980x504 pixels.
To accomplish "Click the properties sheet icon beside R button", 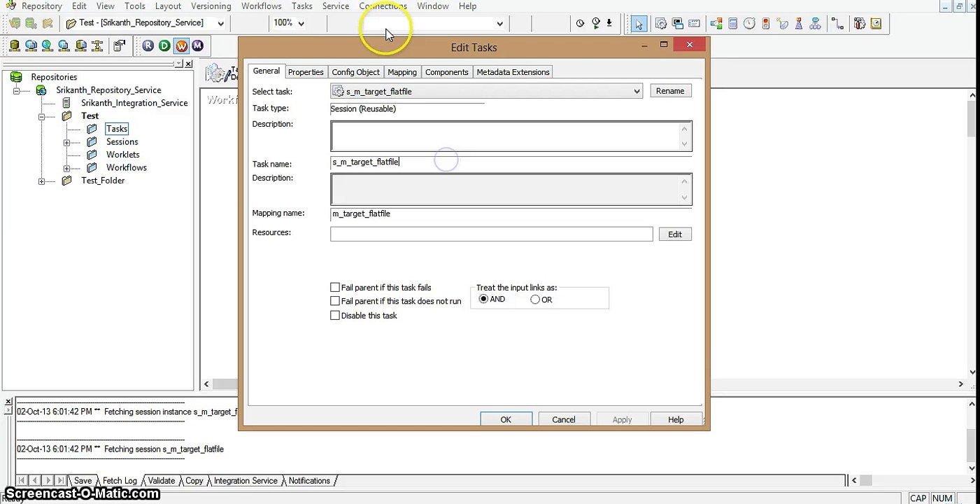I will [119, 46].
